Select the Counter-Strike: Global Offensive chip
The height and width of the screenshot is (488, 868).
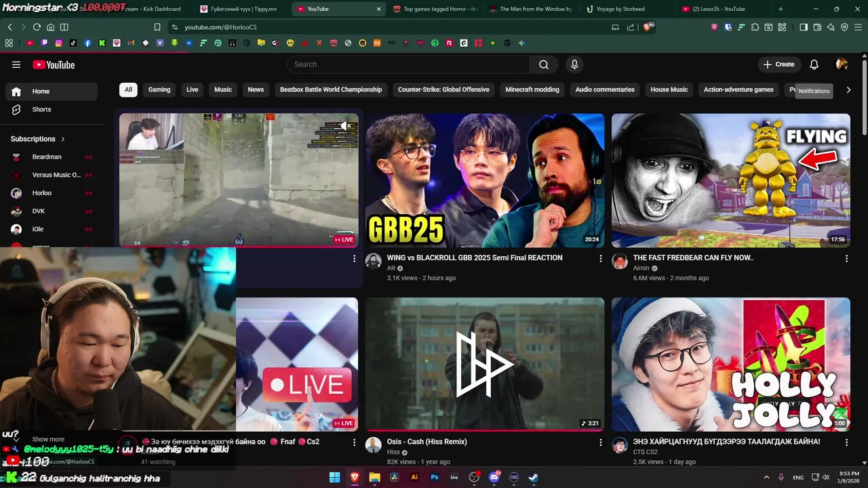point(443,89)
